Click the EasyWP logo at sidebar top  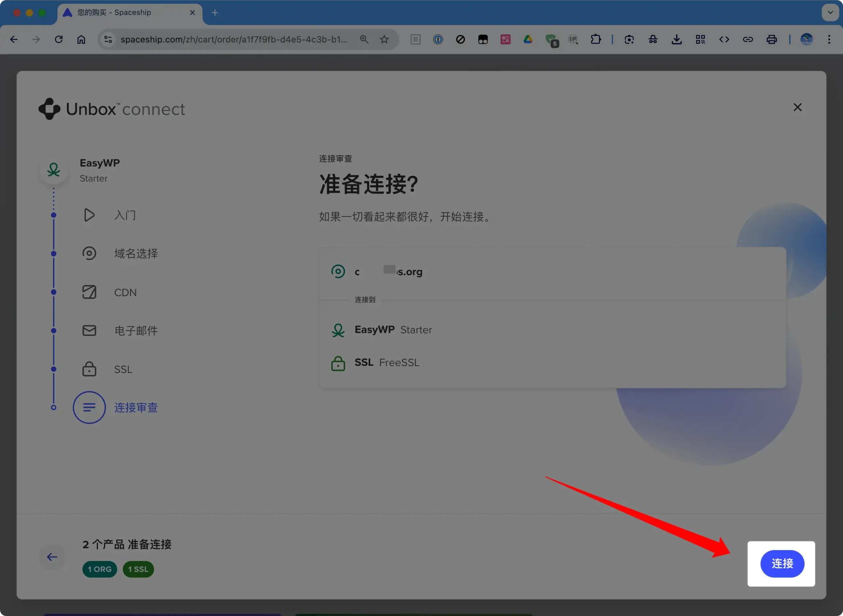54,170
